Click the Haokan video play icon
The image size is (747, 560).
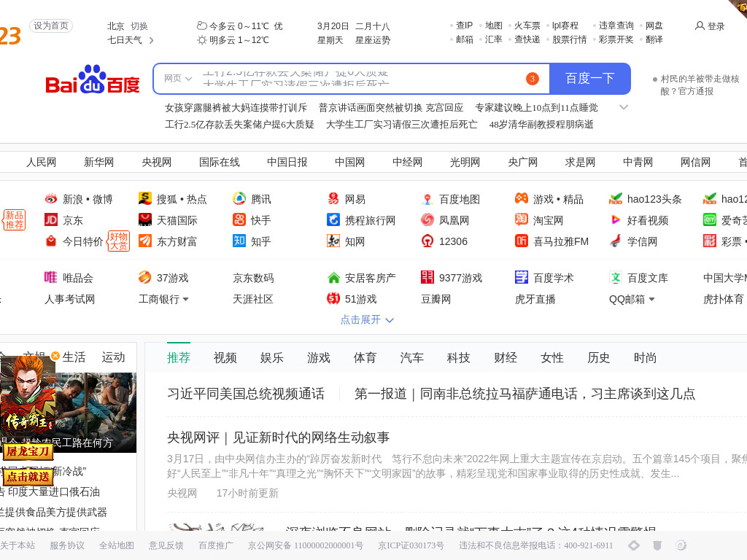(x=616, y=219)
